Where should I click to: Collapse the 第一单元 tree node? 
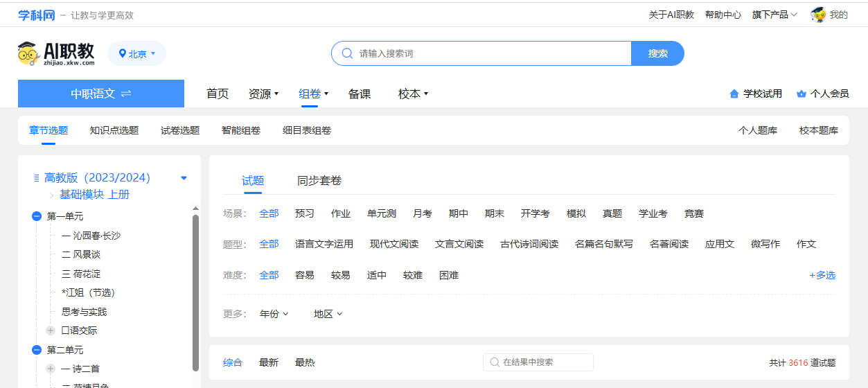coord(37,217)
